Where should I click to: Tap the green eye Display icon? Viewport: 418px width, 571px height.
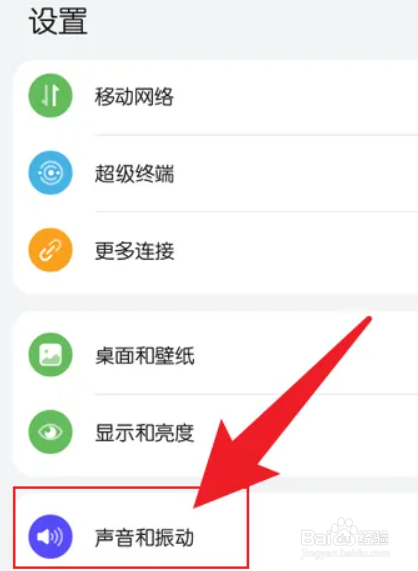(50, 432)
